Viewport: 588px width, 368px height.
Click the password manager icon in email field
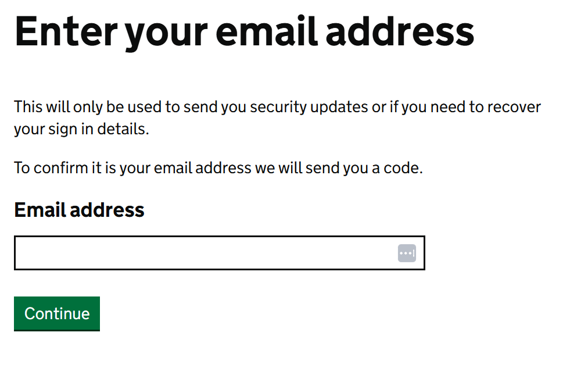407,253
